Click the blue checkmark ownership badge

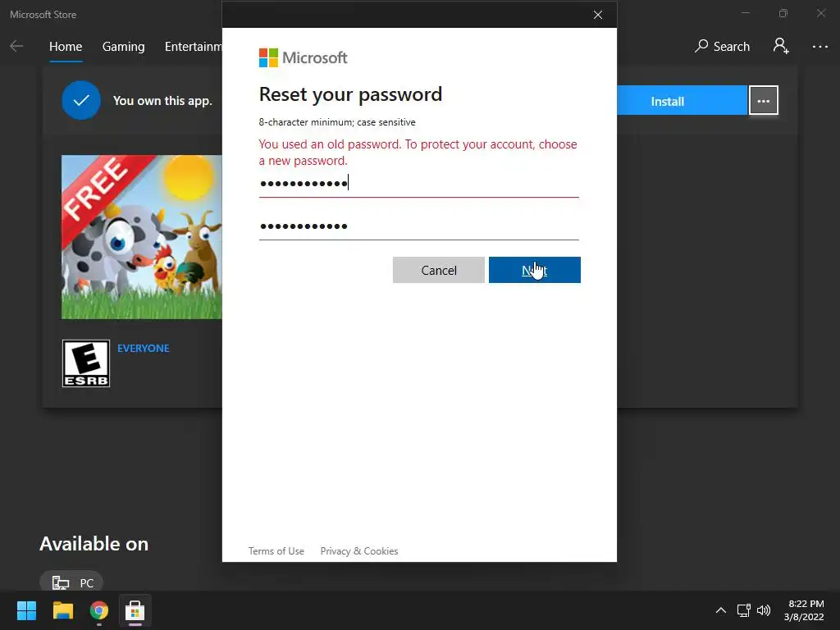pyautogui.click(x=81, y=100)
